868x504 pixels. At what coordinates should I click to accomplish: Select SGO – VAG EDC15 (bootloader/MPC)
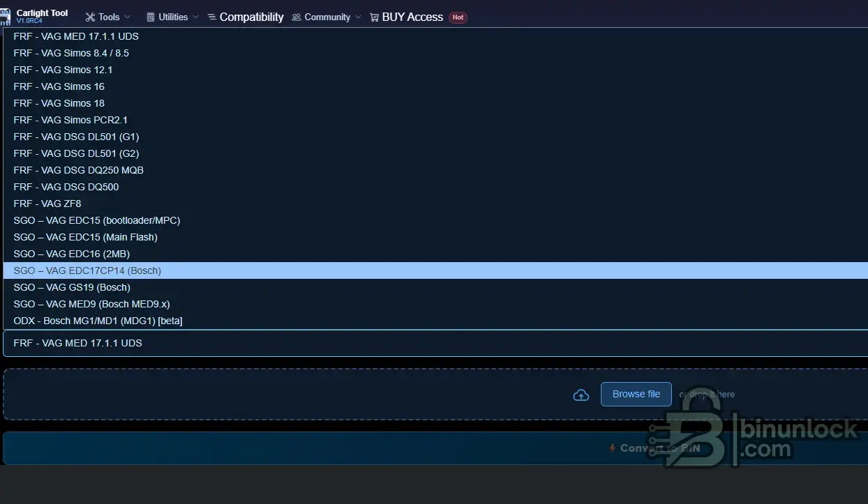click(x=435, y=220)
